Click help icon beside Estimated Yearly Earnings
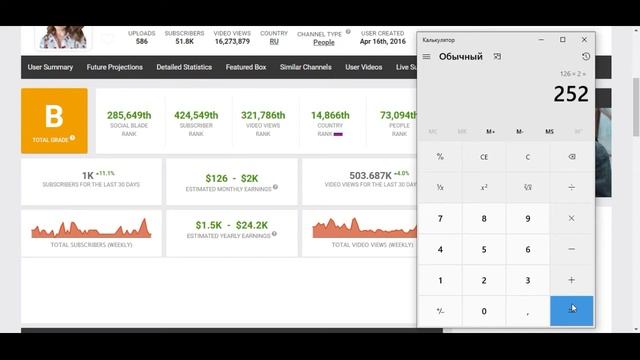 (x=274, y=234)
